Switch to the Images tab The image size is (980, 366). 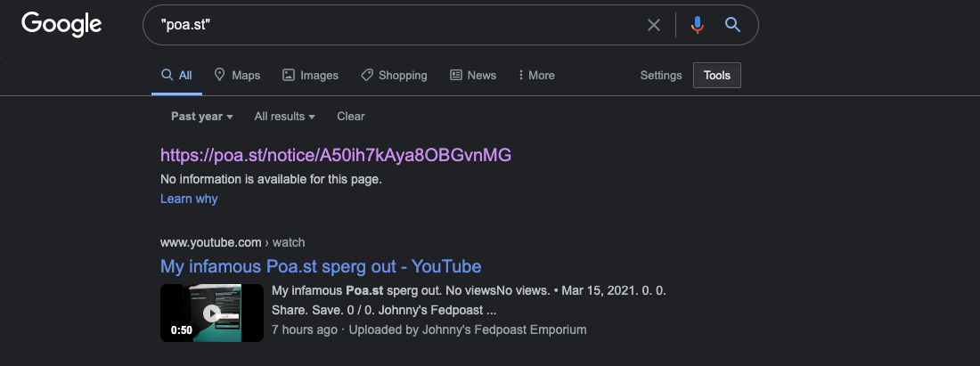click(310, 75)
